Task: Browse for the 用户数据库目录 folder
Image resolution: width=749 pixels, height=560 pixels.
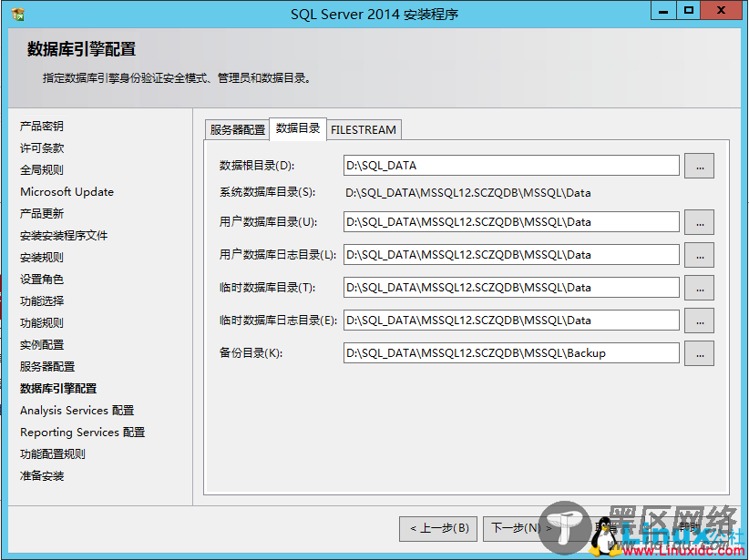Action: (x=699, y=222)
